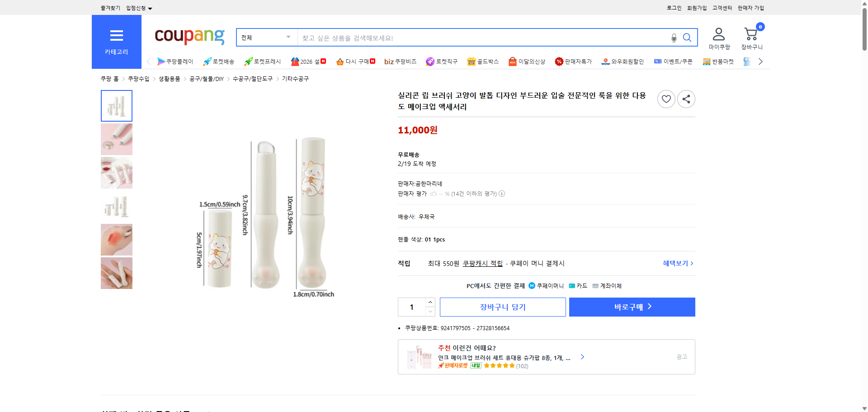The height and width of the screenshot is (412, 868).
Task: Select the second product thumbnail
Action: (116, 139)
